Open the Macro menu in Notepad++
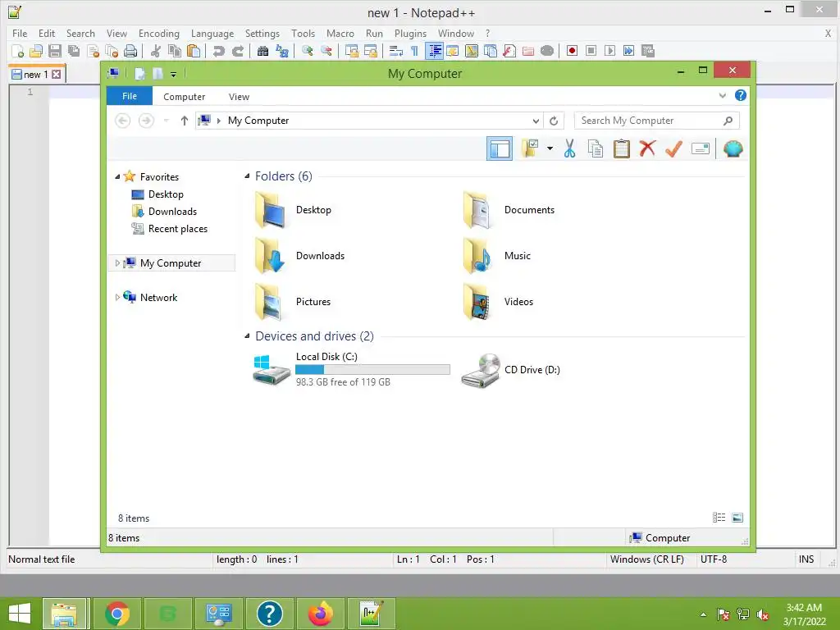Image resolution: width=840 pixels, height=630 pixels. click(x=340, y=33)
